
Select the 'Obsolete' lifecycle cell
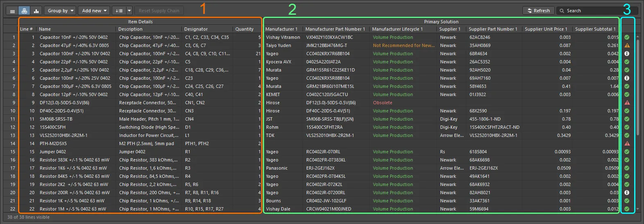(x=404, y=103)
